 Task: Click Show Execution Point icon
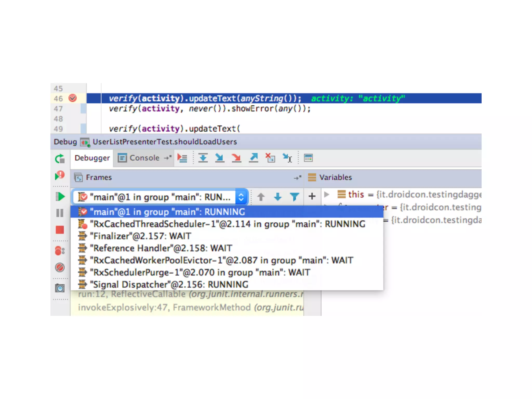[x=182, y=158]
